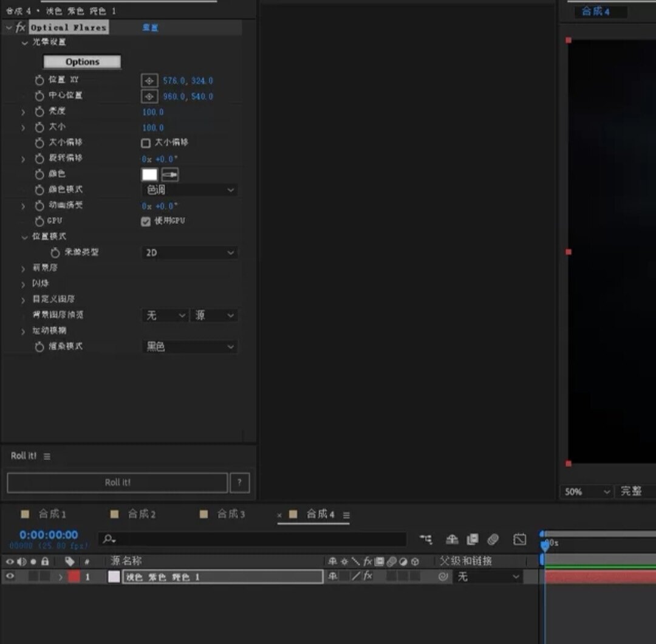Screen dimensions: 656x644
Task: Switch to the 合成 2 tab
Action: (x=140, y=513)
